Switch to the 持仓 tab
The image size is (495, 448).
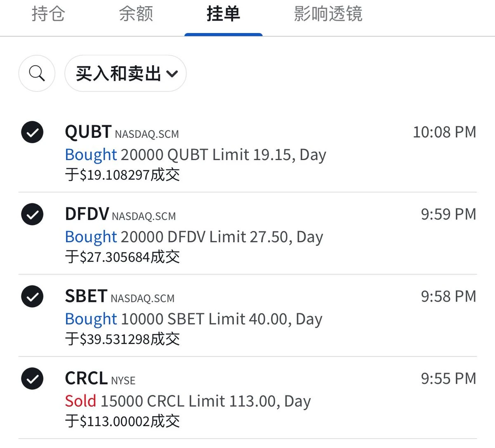48,14
